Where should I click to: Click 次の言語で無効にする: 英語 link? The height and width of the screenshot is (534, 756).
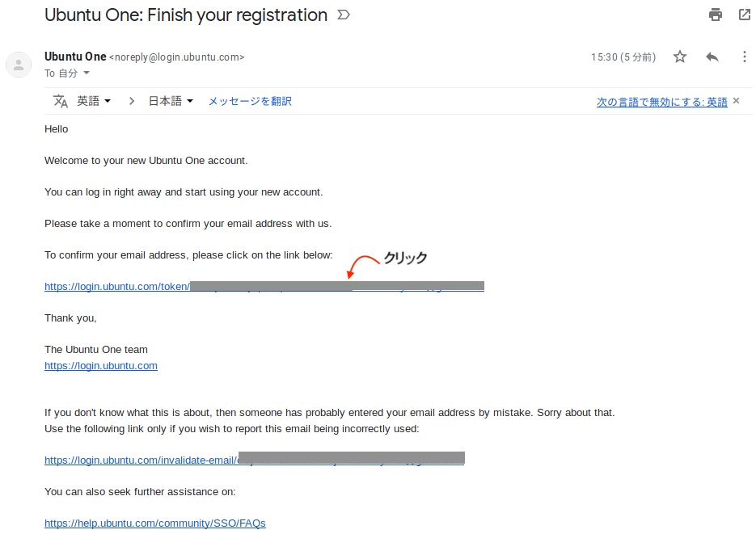(x=661, y=102)
